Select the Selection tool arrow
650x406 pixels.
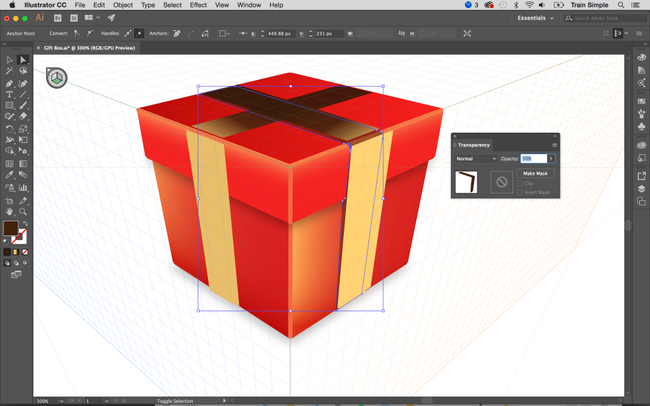[x=10, y=60]
